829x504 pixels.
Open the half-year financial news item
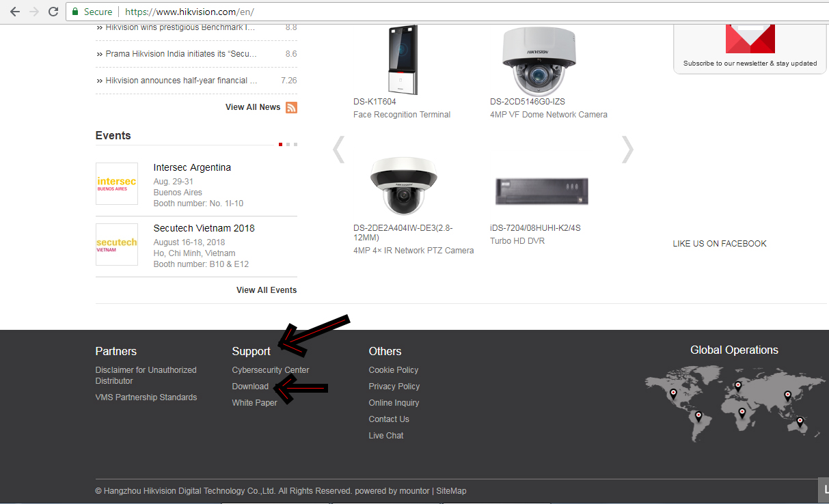pyautogui.click(x=182, y=81)
